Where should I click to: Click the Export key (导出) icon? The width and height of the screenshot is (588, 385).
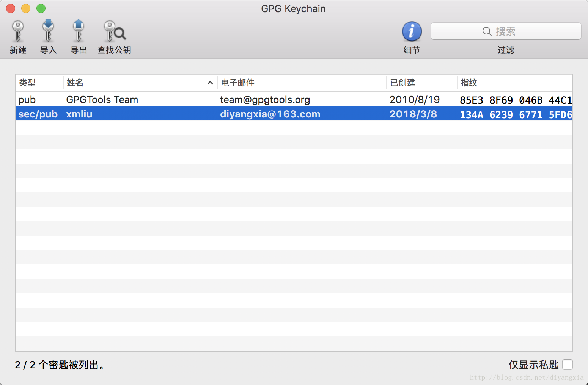tap(79, 32)
